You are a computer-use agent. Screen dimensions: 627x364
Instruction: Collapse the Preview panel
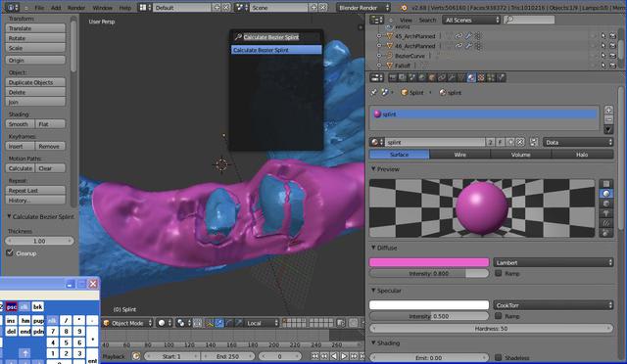point(373,169)
